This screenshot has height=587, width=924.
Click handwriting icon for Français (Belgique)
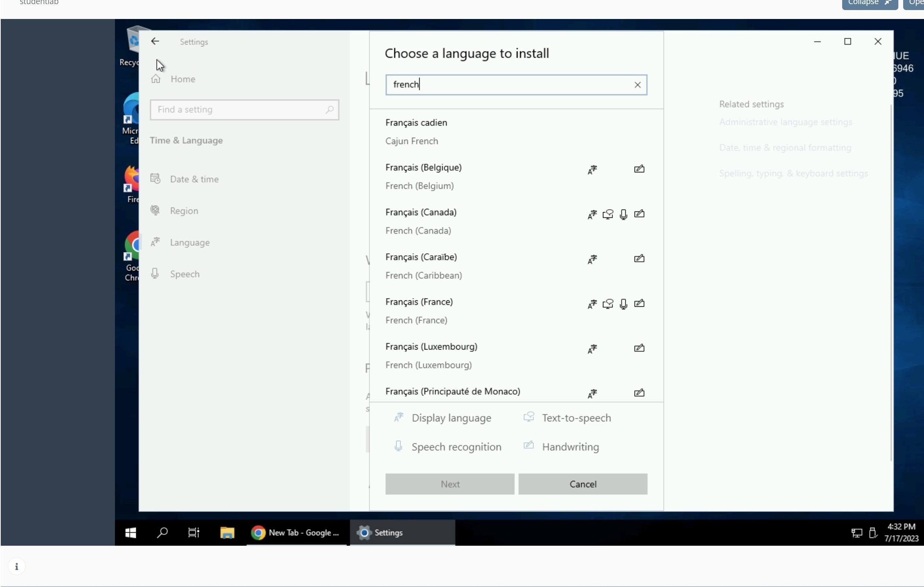(x=639, y=169)
